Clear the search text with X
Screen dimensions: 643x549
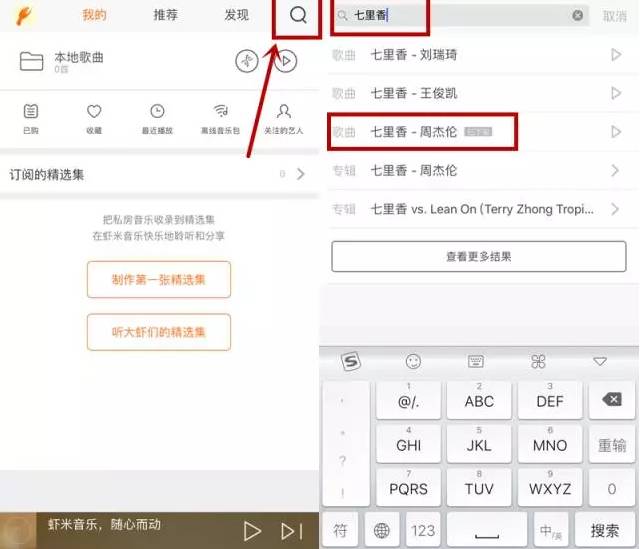[x=577, y=16]
